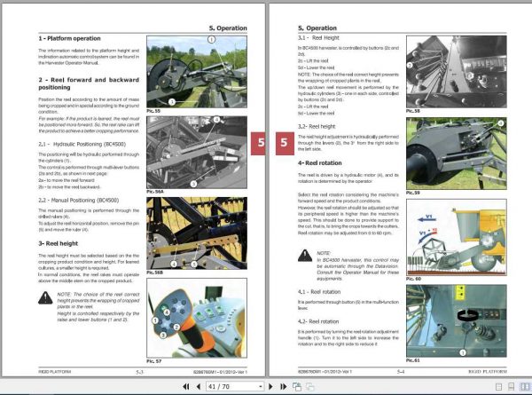This screenshot has width=532, height=395.
Task: Open the page number dropdown arrow
Action: pyautogui.click(x=260, y=386)
